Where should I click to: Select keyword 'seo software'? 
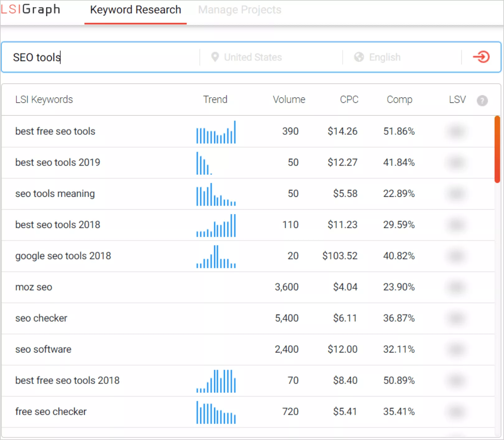43,349
